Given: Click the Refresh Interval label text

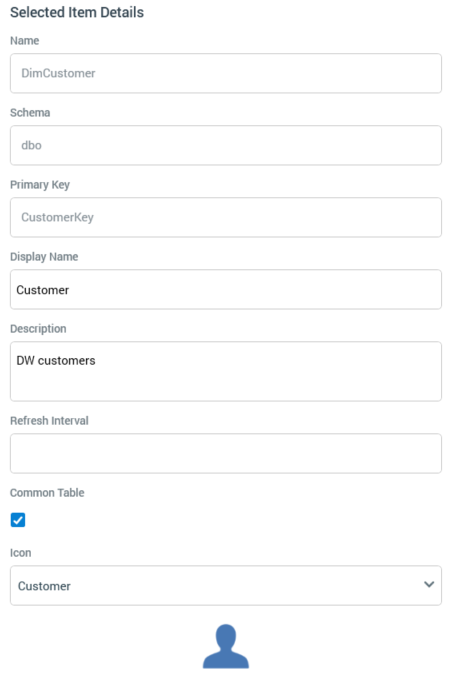Looking at the screenshot, I should [x=49, y=421].
